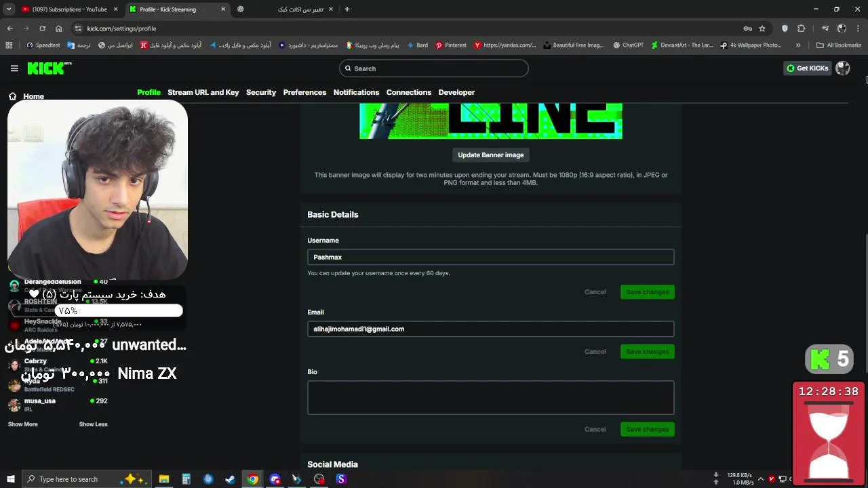Open All Bookmarks folder

[x=839, y=45]
